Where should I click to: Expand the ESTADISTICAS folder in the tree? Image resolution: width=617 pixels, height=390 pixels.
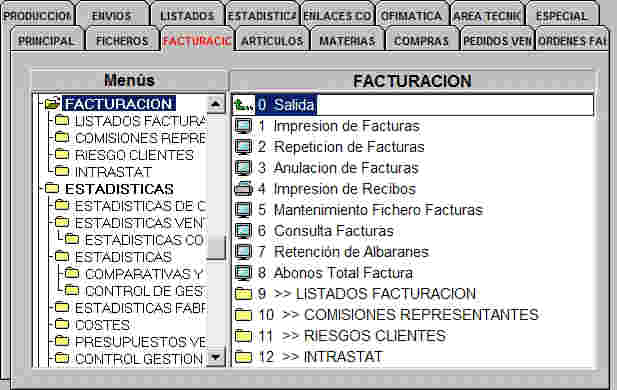coord(119,189)
